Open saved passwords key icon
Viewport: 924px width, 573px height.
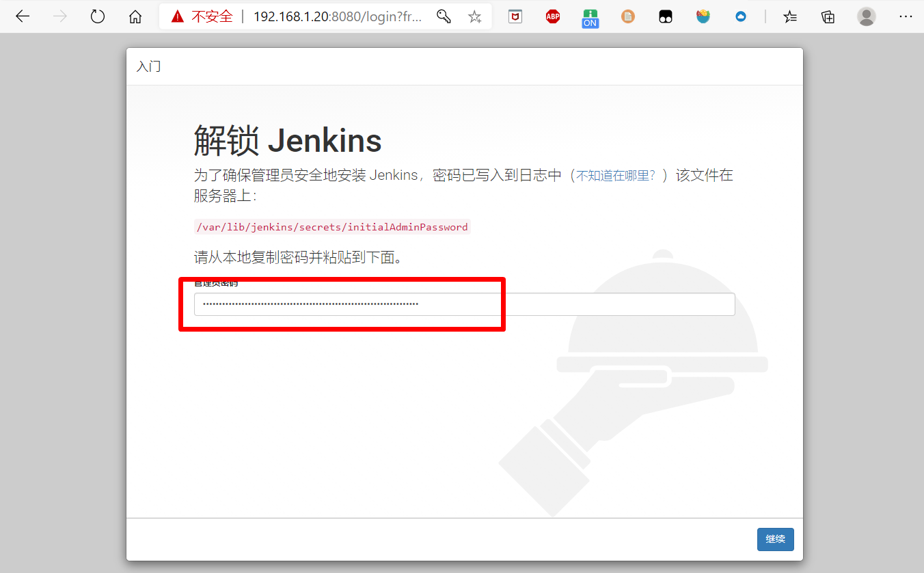(x=444, y=16)
